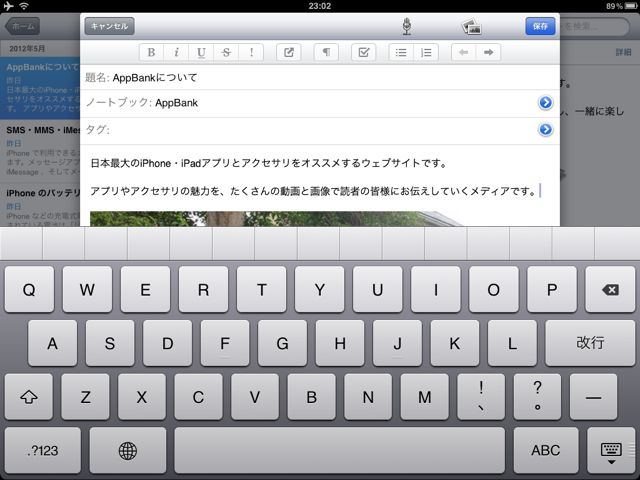
Task: Open the iPhone のバッテリ note in list
Action: point(40,205)
